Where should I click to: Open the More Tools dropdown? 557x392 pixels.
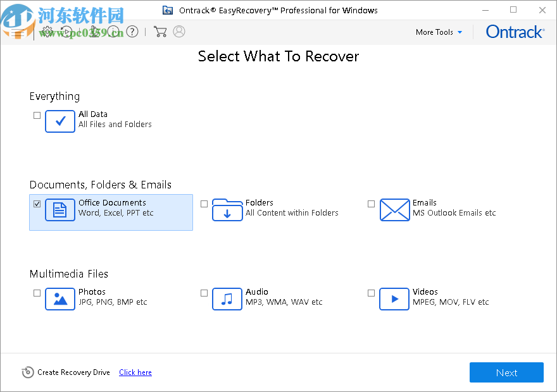439,32
